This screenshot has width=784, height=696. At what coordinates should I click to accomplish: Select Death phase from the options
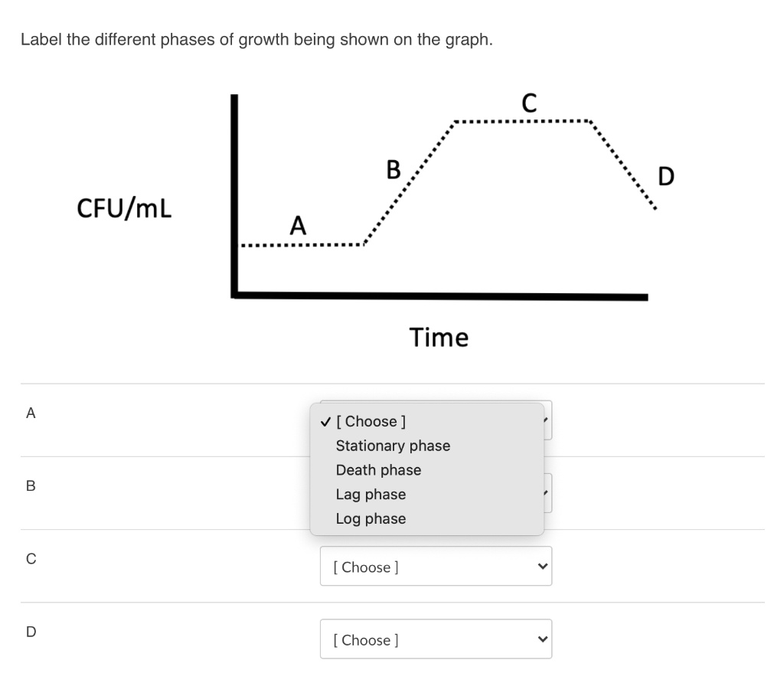[x=378, y=470]
